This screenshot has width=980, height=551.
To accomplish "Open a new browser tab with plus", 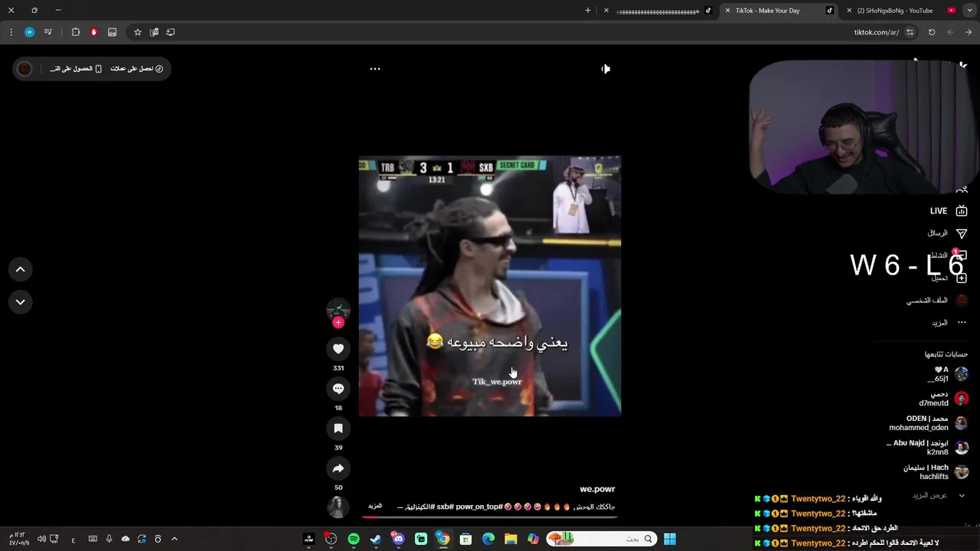I will point(588,11).
